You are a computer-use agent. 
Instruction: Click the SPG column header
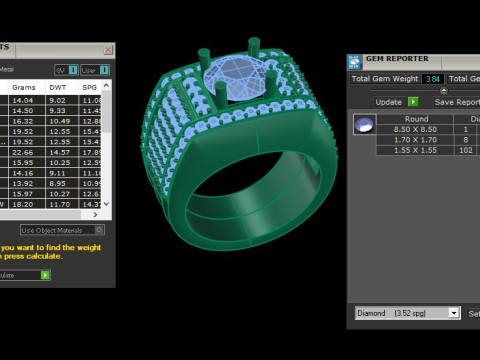tap(90, 87)
